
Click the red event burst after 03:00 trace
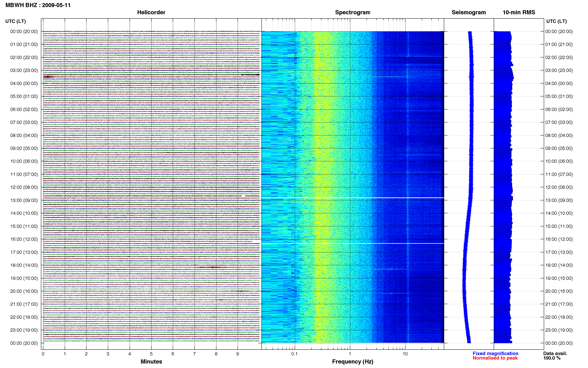49,77
